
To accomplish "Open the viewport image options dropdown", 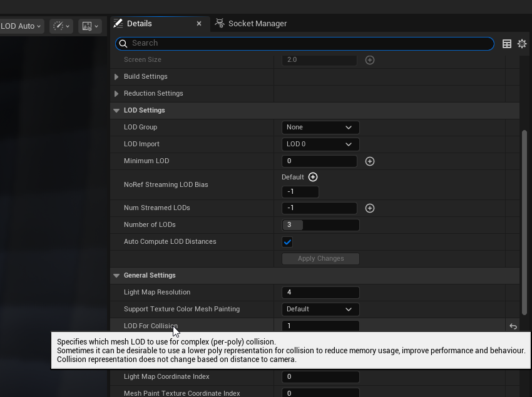I will [x=90, y=26].
